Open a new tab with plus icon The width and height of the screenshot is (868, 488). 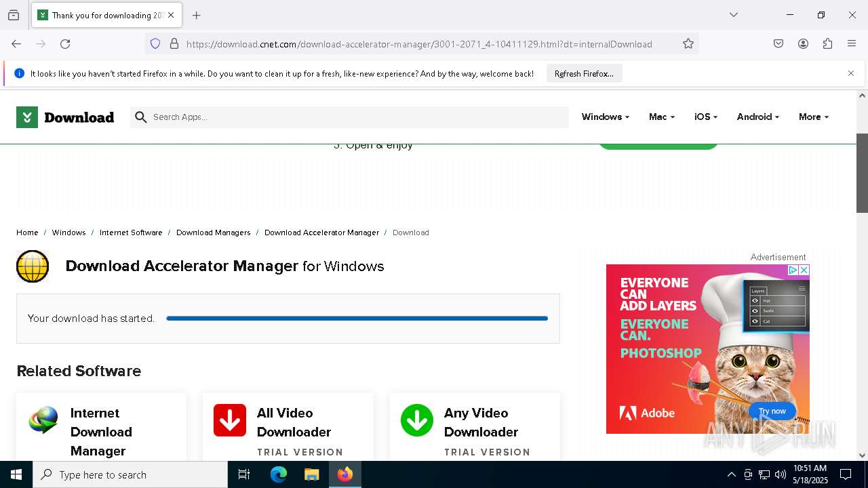[x=197, y=15]
